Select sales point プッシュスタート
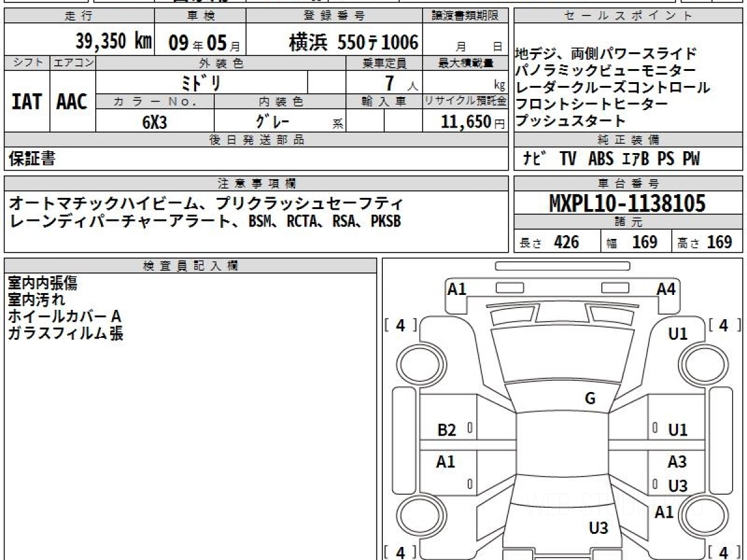 pyautogui.click(x=571, y=121)
